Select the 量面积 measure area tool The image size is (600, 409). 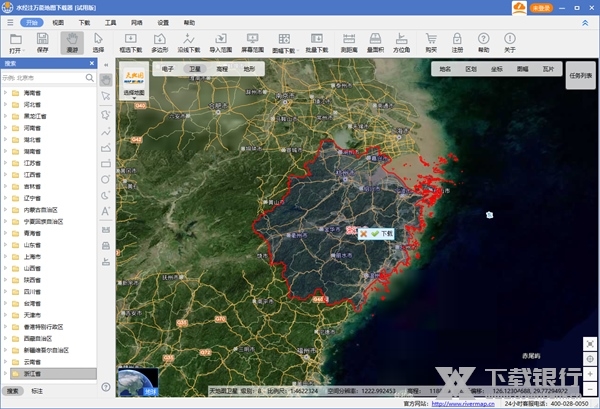tap(376, 41)
